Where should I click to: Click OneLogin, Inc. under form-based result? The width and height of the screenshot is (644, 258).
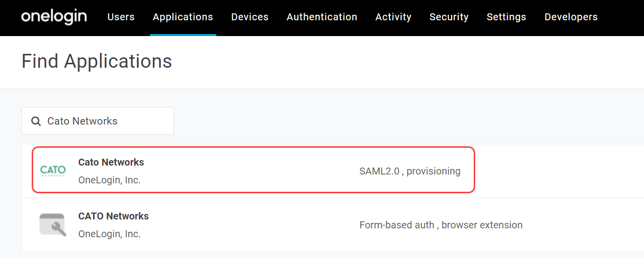[x=109, y=234]
